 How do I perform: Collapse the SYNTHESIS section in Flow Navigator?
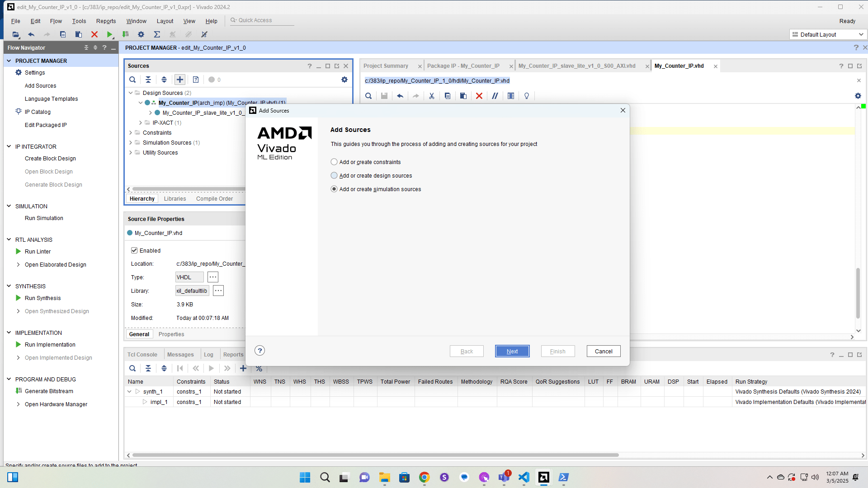[9, 286]
